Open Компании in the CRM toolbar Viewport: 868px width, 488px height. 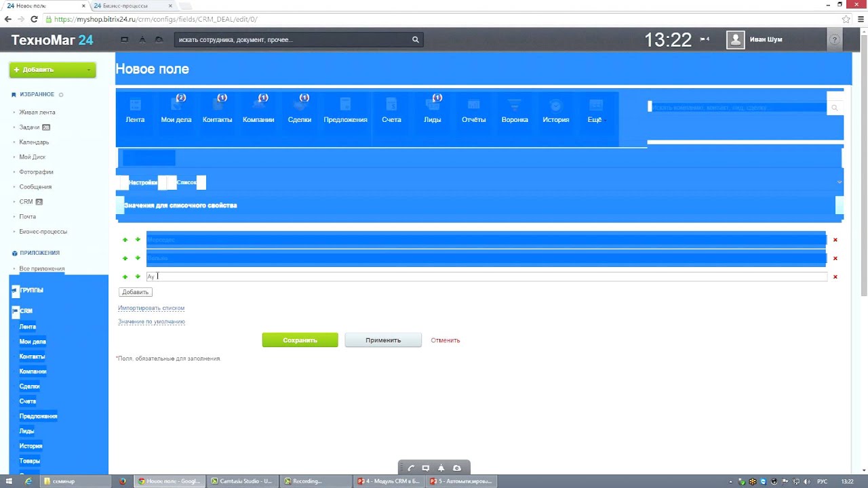[258, 109]
